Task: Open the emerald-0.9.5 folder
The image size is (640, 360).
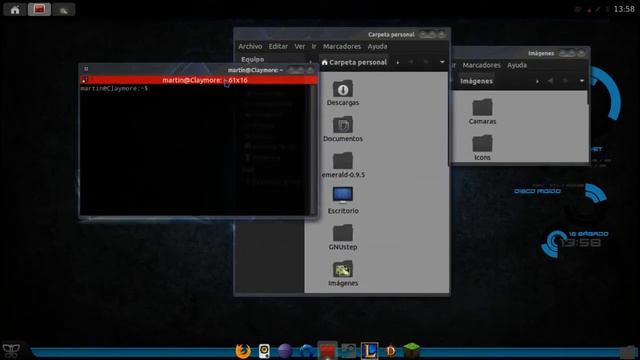Action: click(343, 165)
